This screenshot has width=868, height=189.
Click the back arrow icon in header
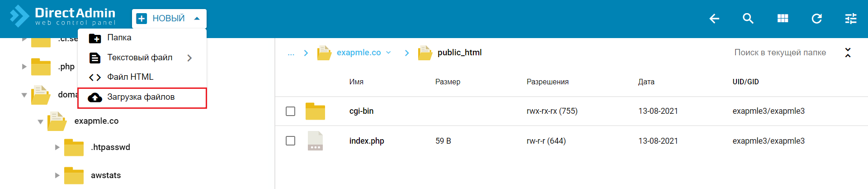click(714, 19)
